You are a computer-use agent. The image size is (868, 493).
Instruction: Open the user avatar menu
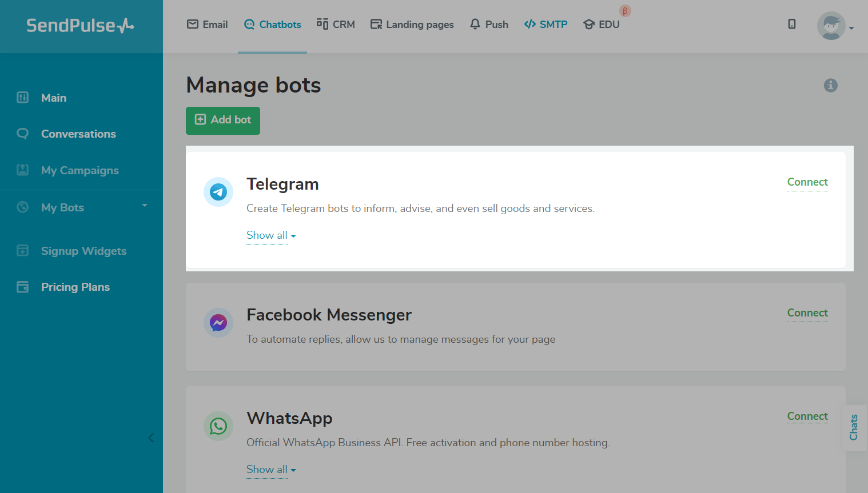click(831, 26)
